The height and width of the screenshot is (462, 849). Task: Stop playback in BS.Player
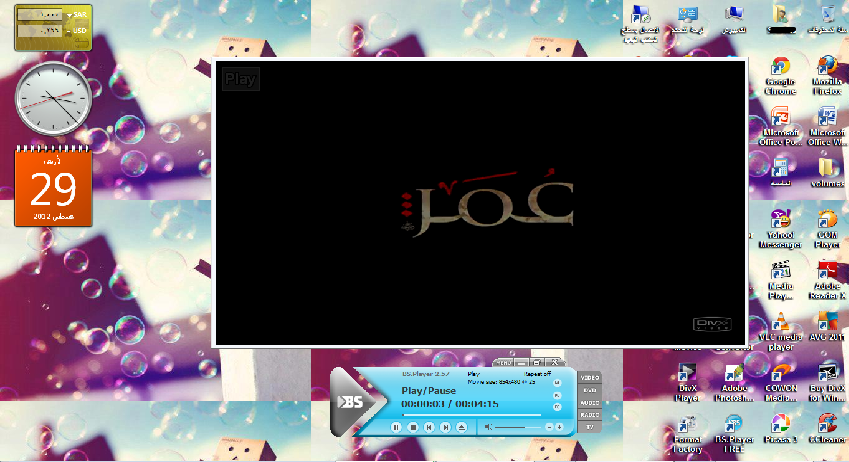pos(413,427)
